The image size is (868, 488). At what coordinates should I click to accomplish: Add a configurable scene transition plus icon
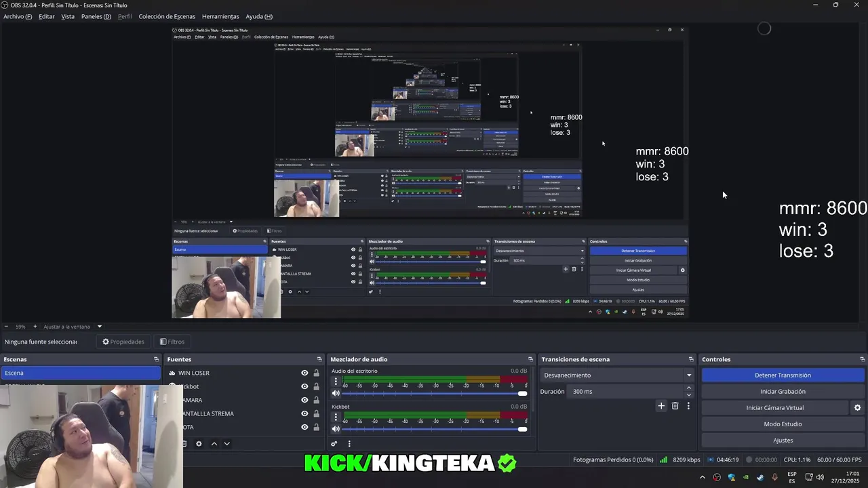click(x=661, y=406)
